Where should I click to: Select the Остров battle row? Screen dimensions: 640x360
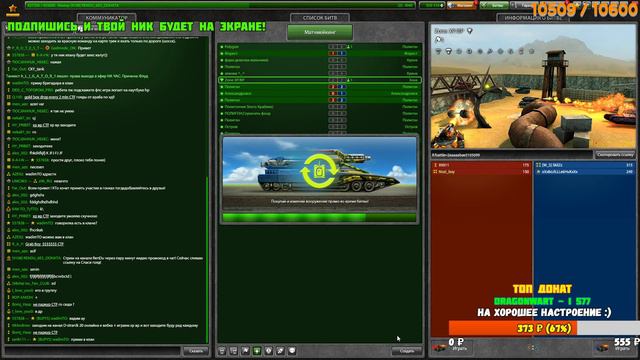pyautogui.click(x=320, y=127)
